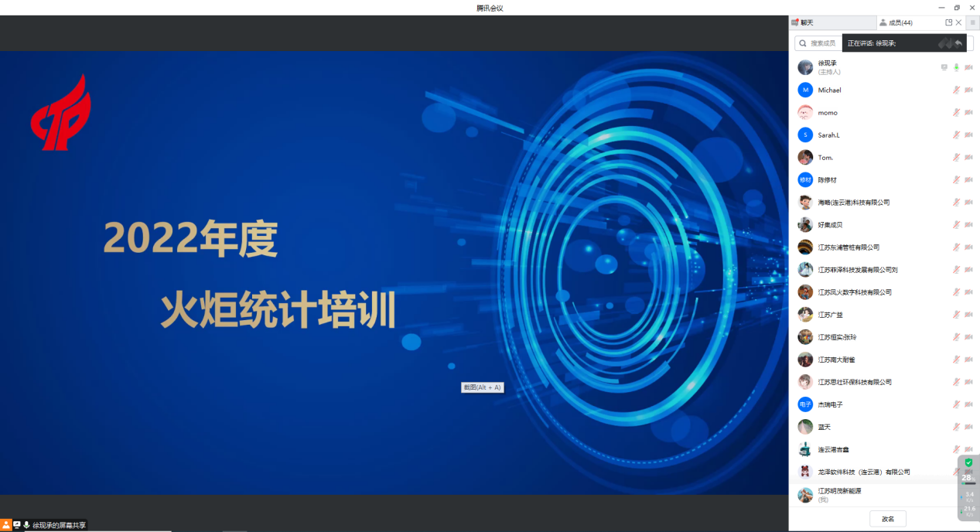
Task: Click the orange person icon bottom-left
Action: click(6, 524)
